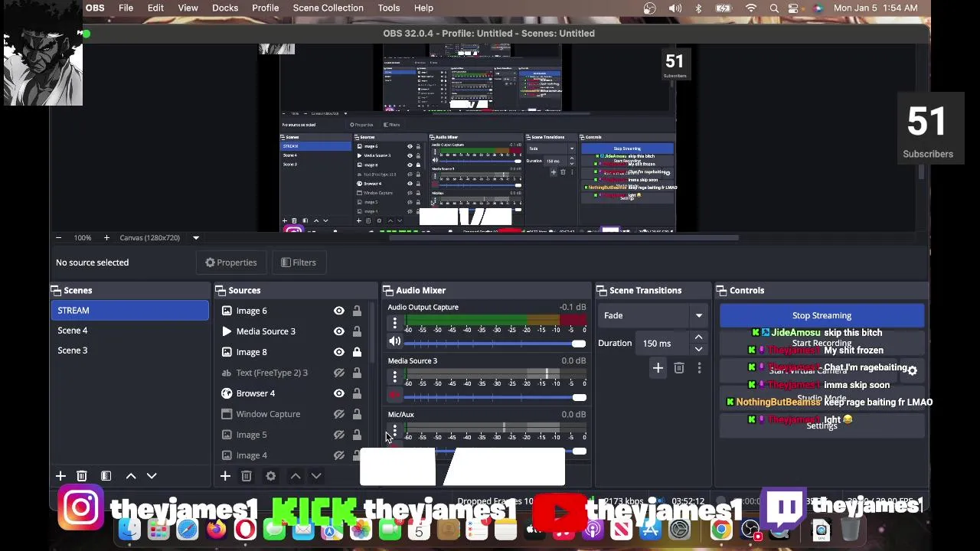Open Media Source 3 mixer three-dot options

tap(394, 377)
